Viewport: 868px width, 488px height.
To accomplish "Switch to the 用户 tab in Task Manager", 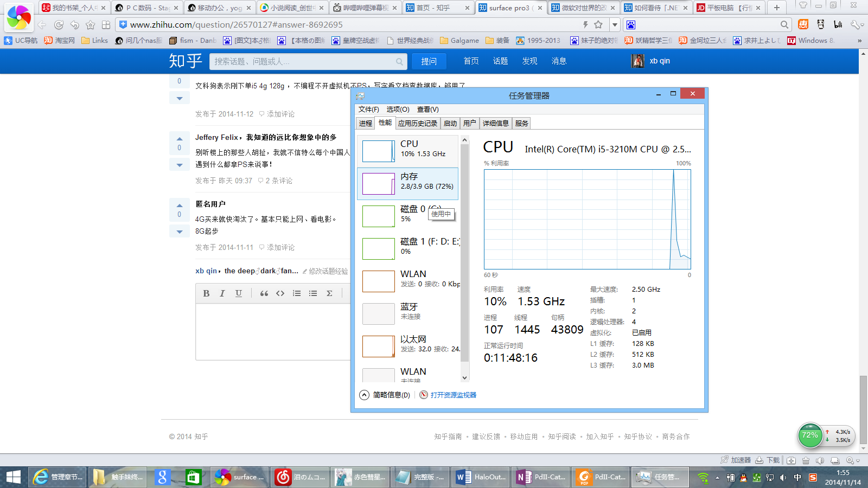I will (470, 123).
